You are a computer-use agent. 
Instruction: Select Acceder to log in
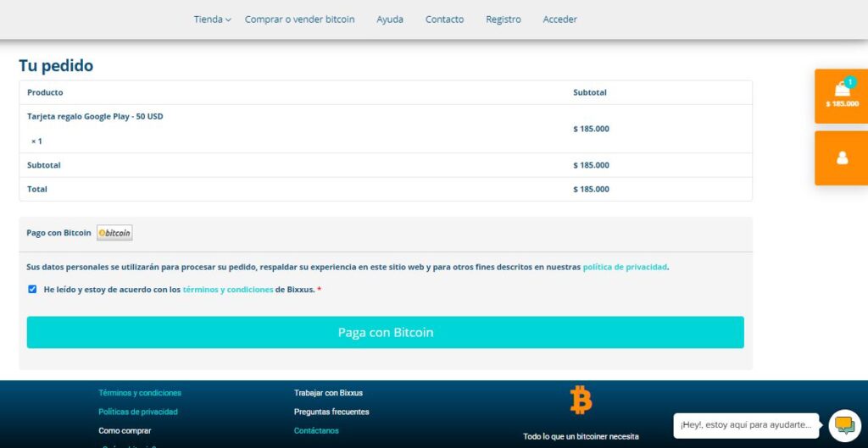point(559,19)
